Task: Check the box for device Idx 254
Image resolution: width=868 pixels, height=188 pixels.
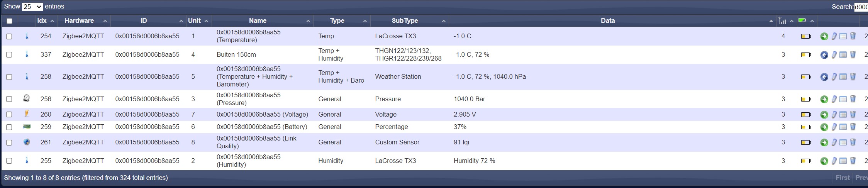Action: (9, 36)
